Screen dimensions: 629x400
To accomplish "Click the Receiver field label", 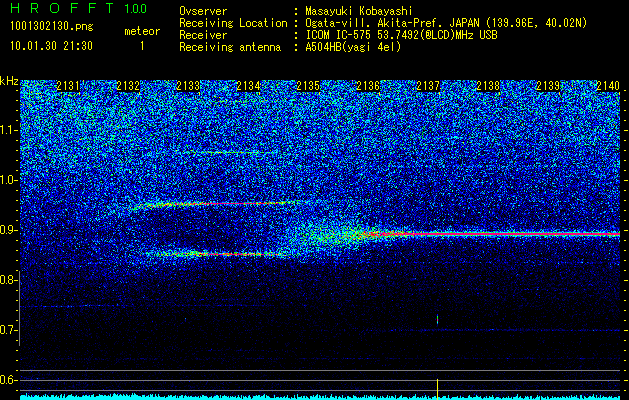I will click(203, 35).
